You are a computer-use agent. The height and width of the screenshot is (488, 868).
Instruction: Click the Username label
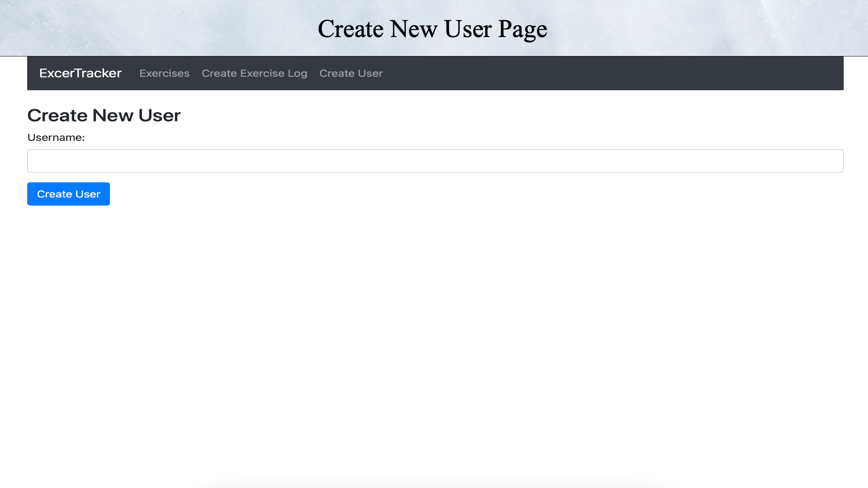click(x=56, y=137)
